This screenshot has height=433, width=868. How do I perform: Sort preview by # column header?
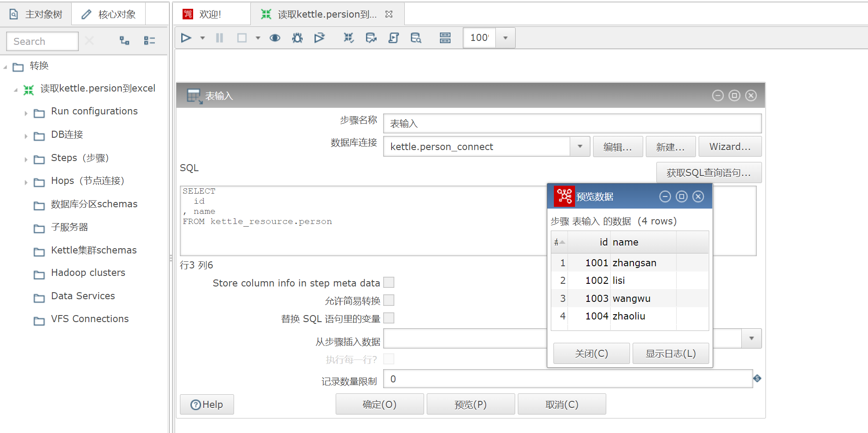(x=559, y=242)
